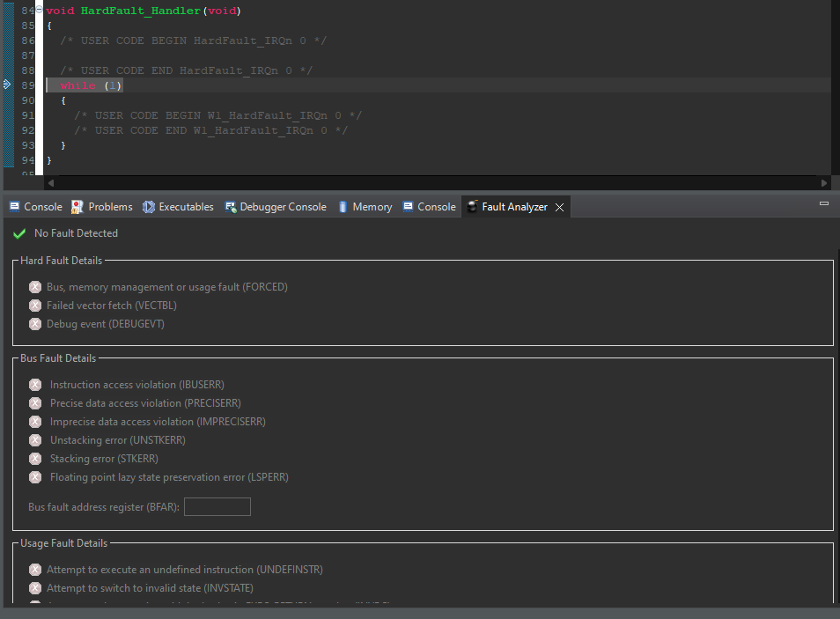Switch to the Problems tab
This screenshot has width=840, height=619.
point(102,207)
